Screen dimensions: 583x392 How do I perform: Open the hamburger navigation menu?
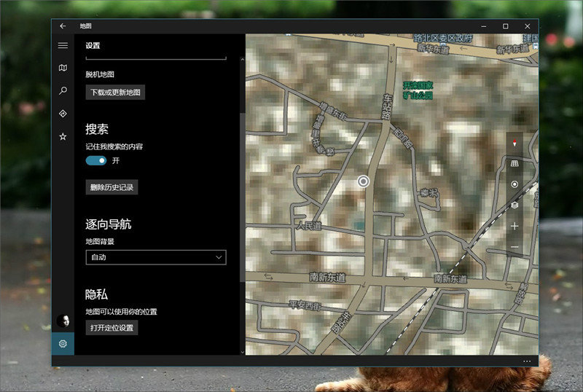[x=63, y=45]
